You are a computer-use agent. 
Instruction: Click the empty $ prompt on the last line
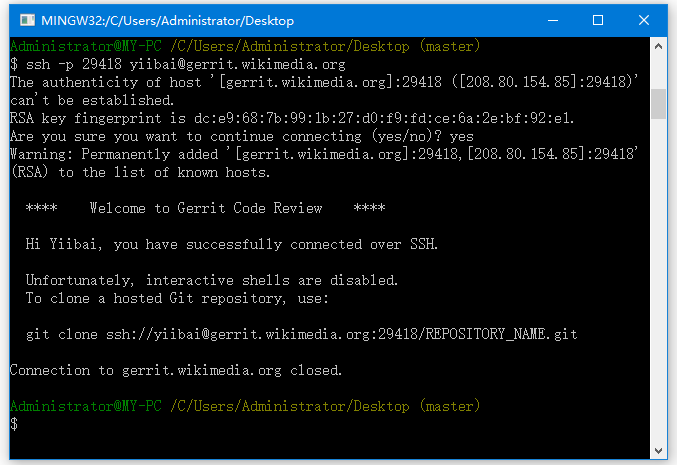click(x=14, y=424)
